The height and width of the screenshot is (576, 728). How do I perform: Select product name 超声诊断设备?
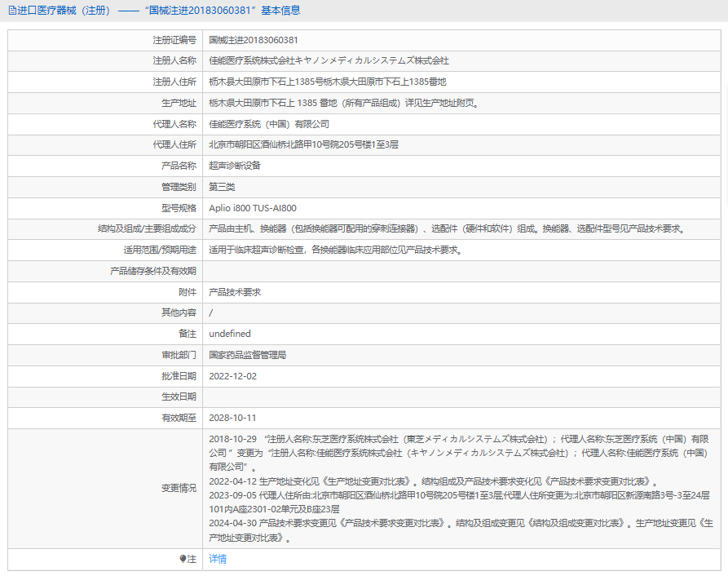235,166
